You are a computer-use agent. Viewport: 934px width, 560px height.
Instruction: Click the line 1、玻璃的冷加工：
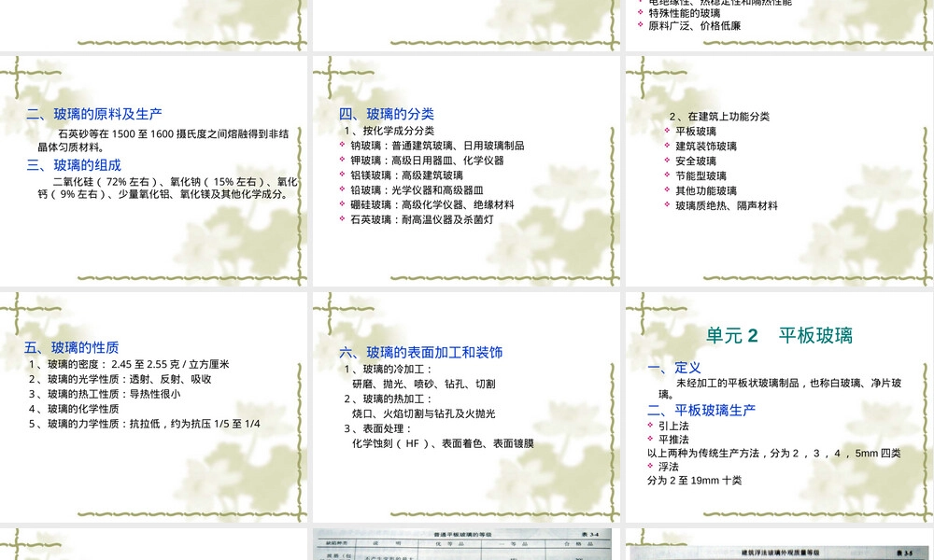coord(389,369)
